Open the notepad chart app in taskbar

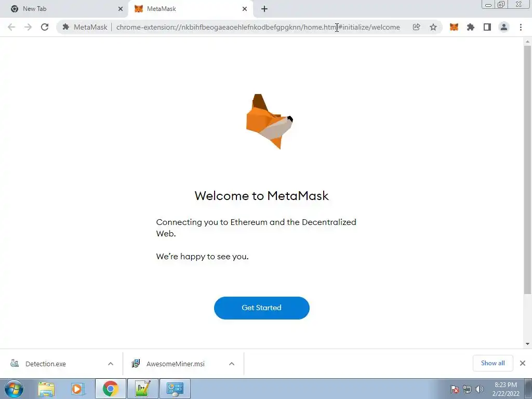[x=142, y=389]
